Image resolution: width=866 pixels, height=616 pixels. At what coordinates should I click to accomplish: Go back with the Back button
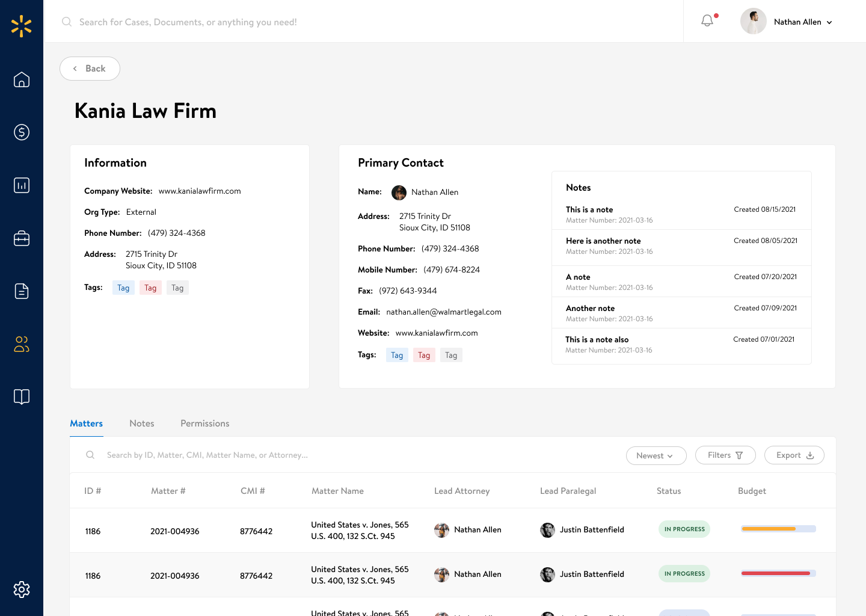pyautogui.click(x=90, y=69)
